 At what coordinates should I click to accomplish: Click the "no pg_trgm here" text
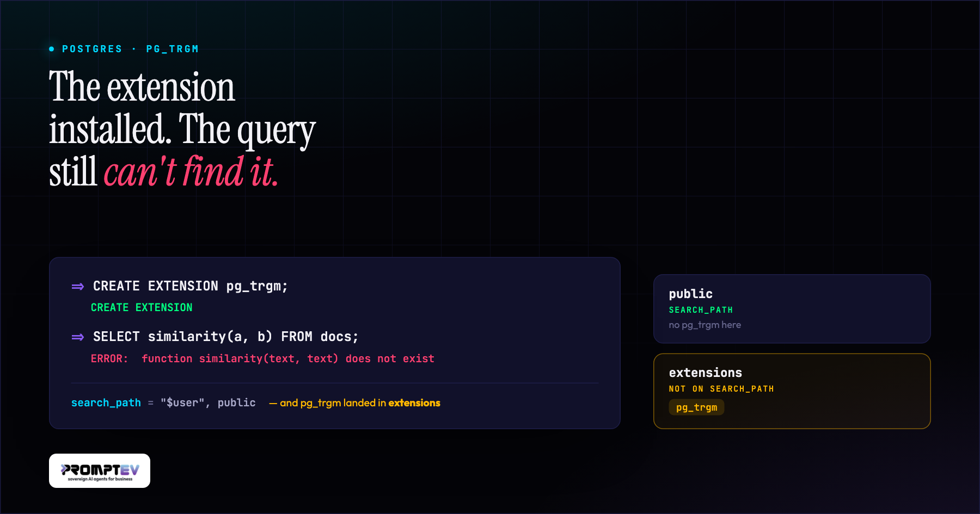click(705, 325)
